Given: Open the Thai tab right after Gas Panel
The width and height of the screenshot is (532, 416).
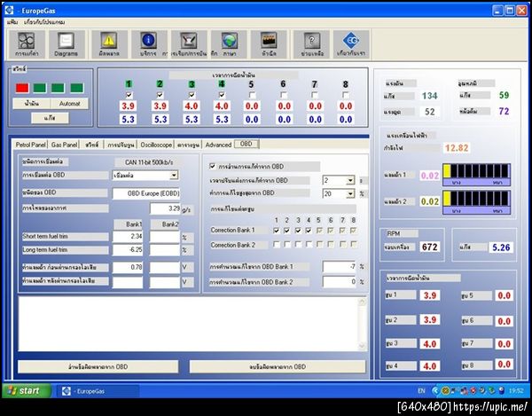Looking at the screenshot, I should [x=91, y=145].
